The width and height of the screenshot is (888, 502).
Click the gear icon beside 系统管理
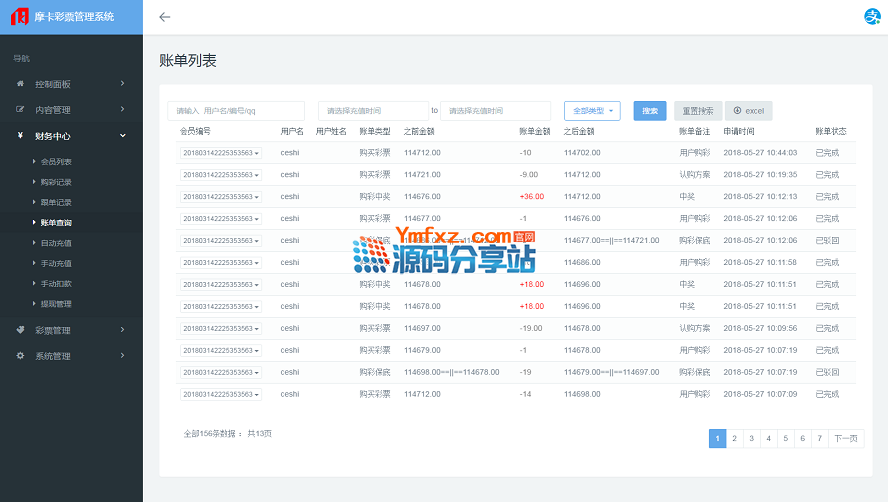tap(20, 356)
